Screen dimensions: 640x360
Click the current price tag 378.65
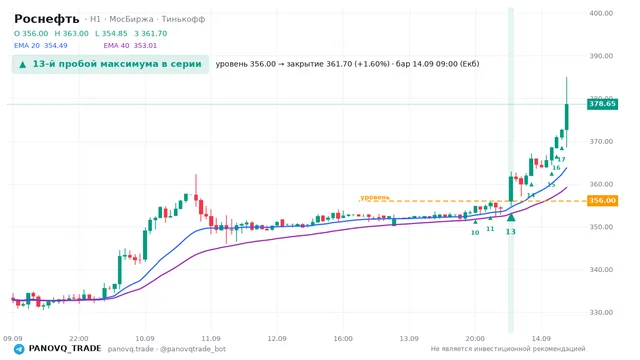(602, 104)
